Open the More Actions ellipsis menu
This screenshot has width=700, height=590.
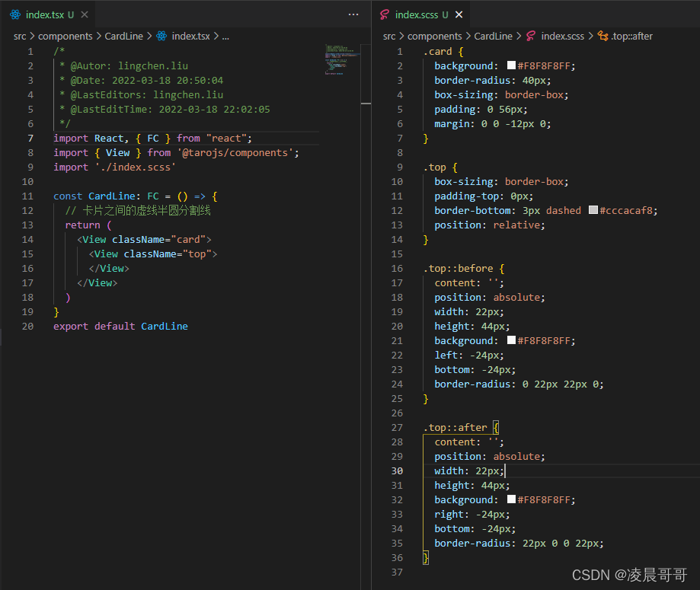point(353,14)
